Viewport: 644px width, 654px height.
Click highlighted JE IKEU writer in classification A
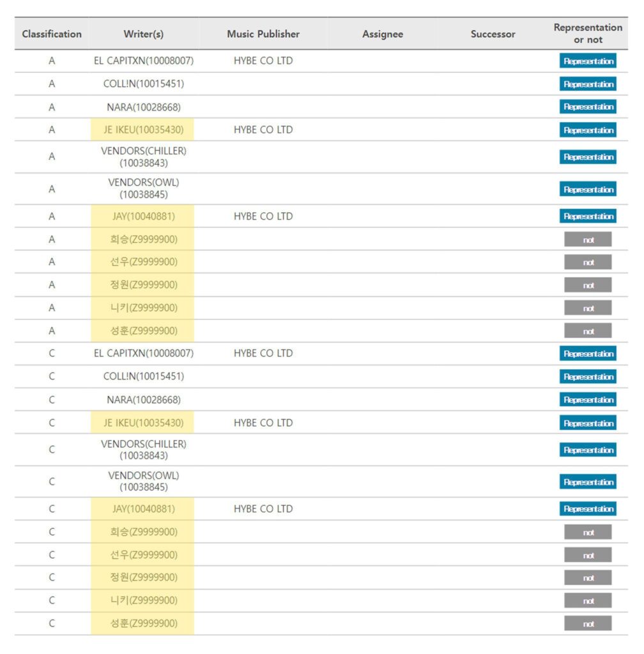point(143,130)
